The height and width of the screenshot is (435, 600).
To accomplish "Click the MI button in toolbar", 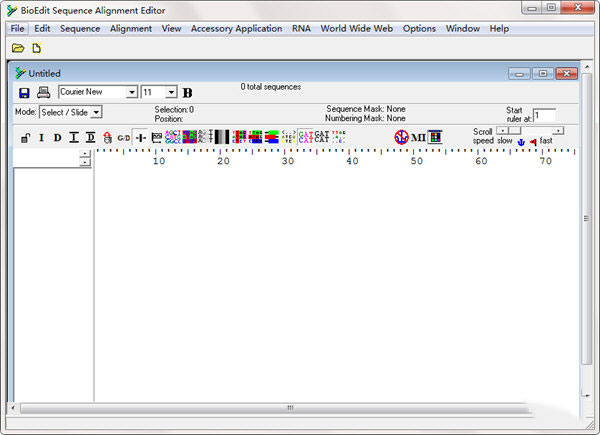I will coord(418,138).
